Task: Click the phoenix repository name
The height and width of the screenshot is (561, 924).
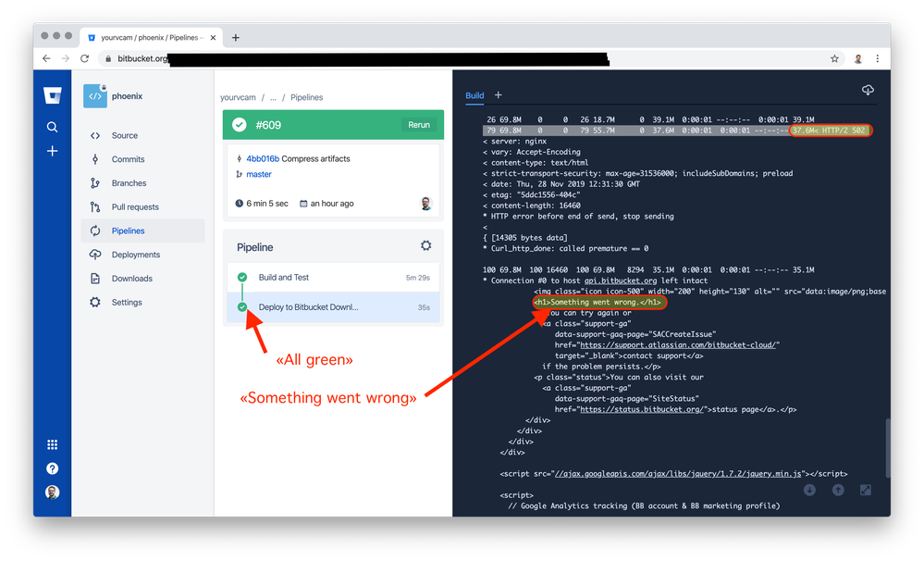Action: tap(128, 96)
